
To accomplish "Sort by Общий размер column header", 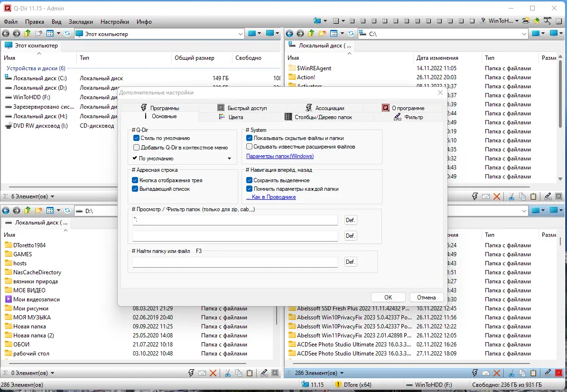I will pyautogui.click(x=194, y=57).
